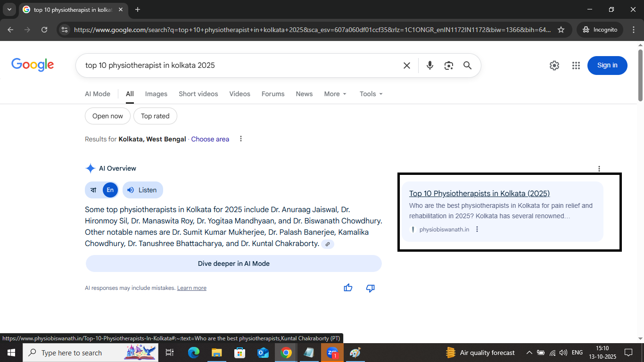Switch to the Images tab
Viewport: 644px width, 362px height.
pyautogui.click(x=156, y=94)
